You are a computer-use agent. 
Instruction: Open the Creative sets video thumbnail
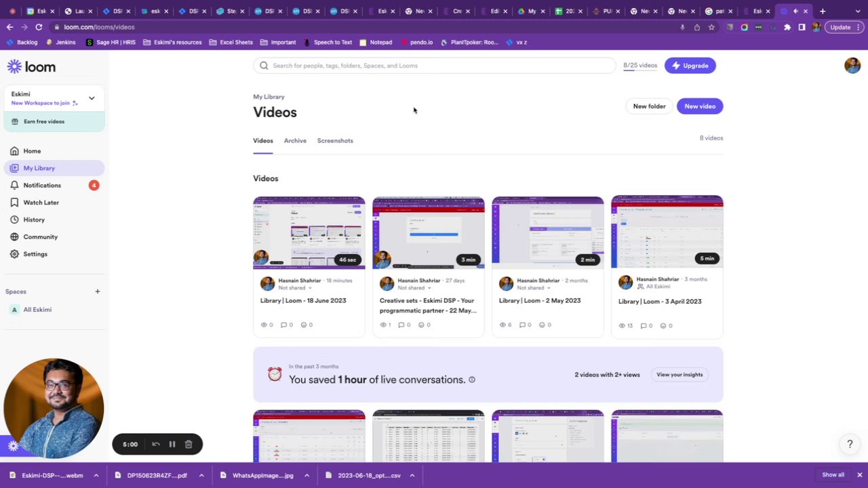pos(429,232)
